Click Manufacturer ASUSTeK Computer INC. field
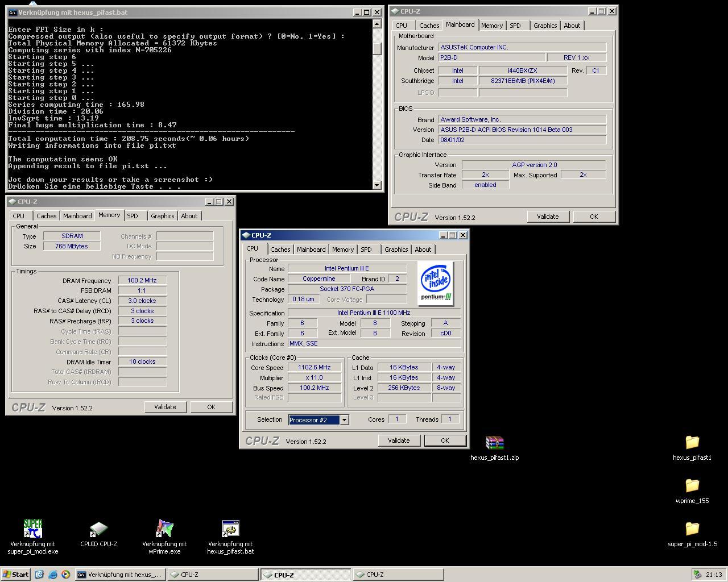The width and height of the screenshot is (728, 582). tap(522, 47)
